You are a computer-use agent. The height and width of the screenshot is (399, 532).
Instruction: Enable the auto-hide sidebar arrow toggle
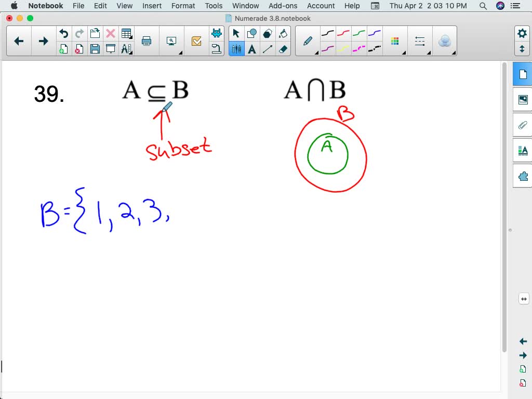pos(523,299)
